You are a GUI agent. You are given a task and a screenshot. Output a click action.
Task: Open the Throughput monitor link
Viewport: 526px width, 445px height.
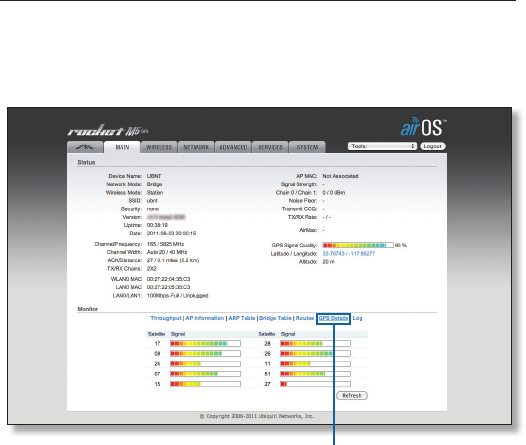tap(166, 318)
